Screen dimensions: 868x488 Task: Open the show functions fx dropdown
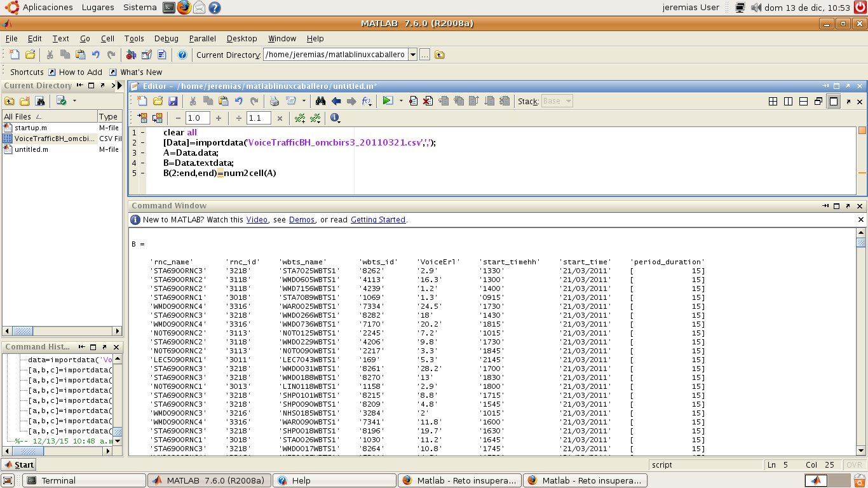coord(367,101)
